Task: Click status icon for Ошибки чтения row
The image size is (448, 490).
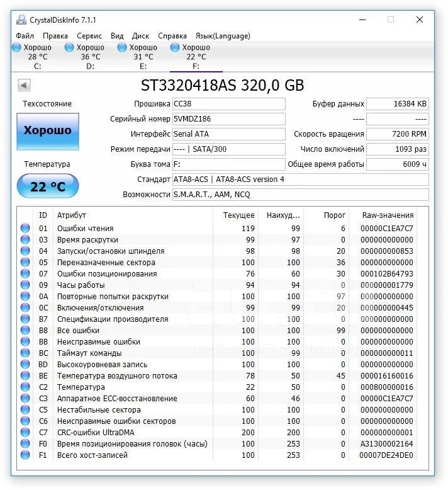Action: pyautogui.click(x=25, y=229)
